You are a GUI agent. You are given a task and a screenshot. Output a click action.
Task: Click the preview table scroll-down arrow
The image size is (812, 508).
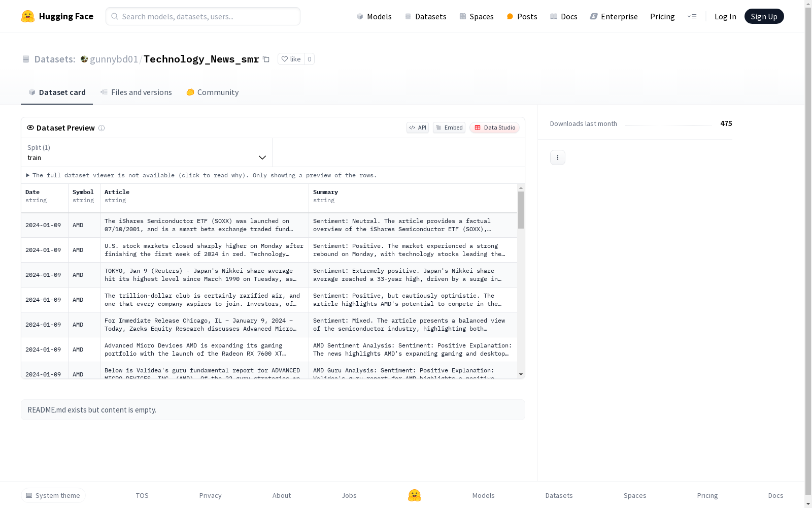(521, 374)
